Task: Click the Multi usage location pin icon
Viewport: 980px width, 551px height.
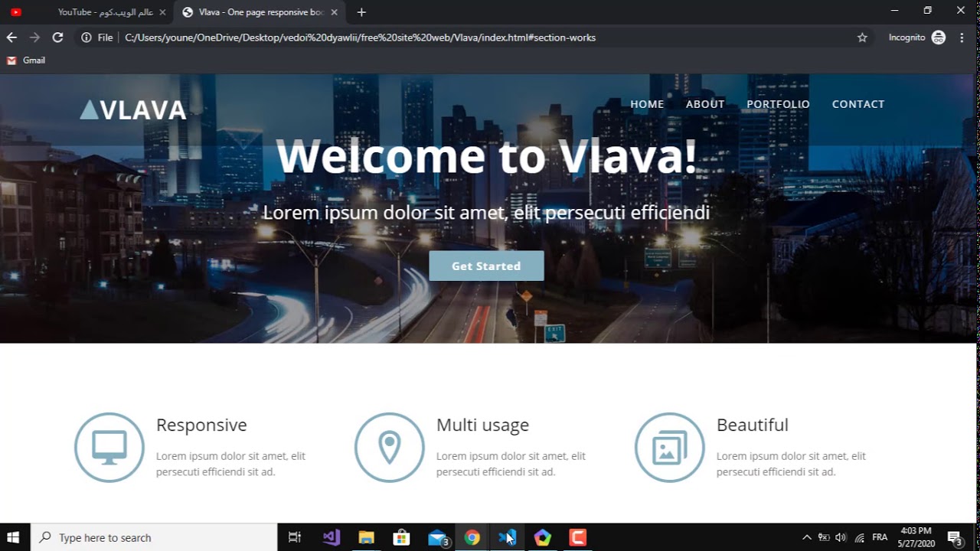Action: pyautogui.click(x=390, y=448)
